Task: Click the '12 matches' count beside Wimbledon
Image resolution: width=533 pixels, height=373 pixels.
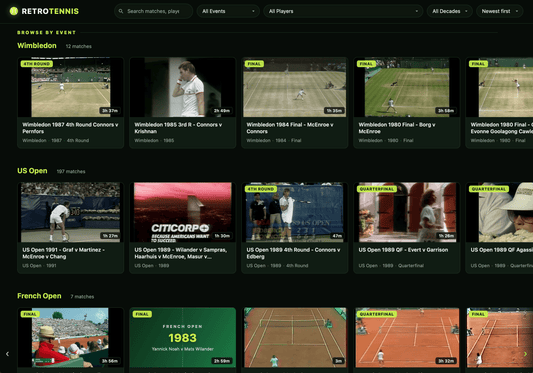Action: pos(79,46)
